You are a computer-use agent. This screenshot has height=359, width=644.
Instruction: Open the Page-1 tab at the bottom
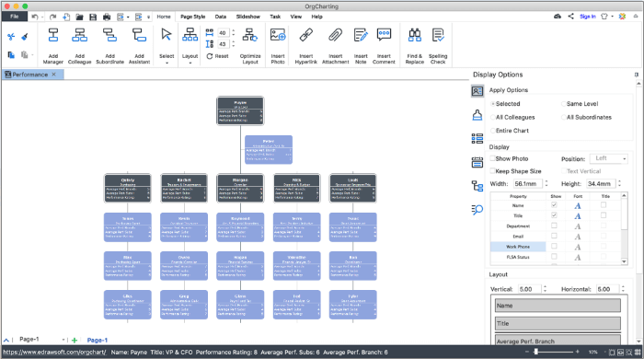click(98, 340)
